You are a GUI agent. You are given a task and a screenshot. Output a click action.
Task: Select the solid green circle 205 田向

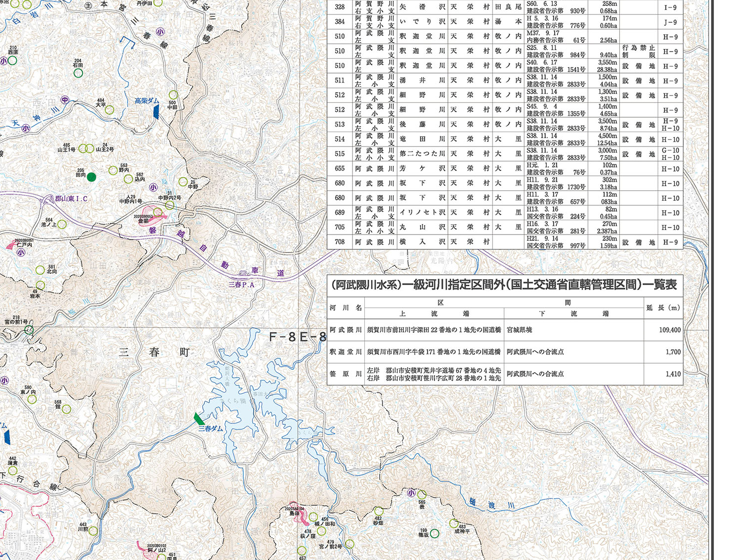coord(91,177)
